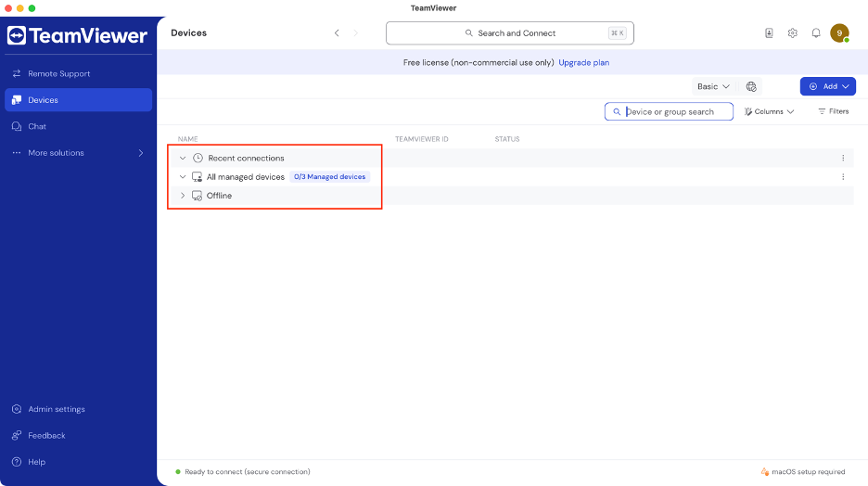The height and width of the screenshot is (486, 868).
Task: Click the macOS setup warning icon
Action: [x=764, y=471]
